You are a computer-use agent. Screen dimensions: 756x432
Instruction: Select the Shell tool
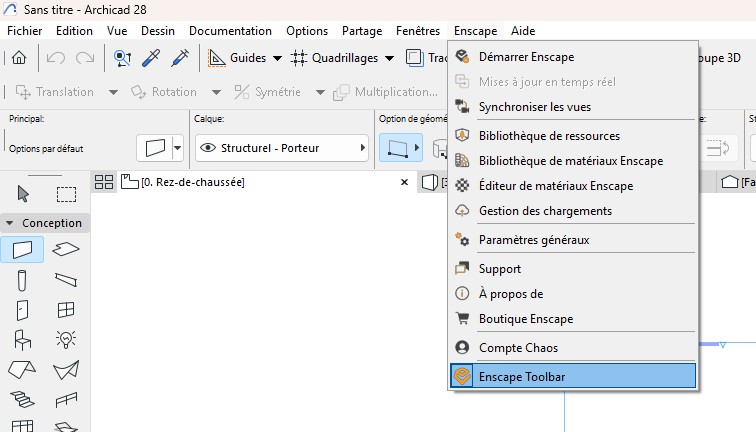click(x=66, y=370)
